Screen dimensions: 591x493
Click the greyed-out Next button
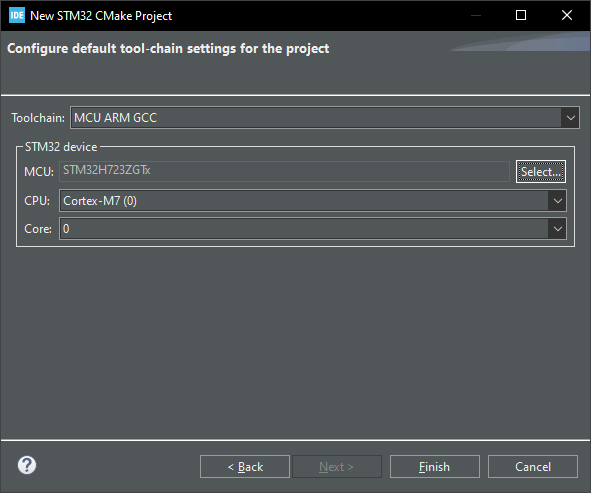coord(337,467)
